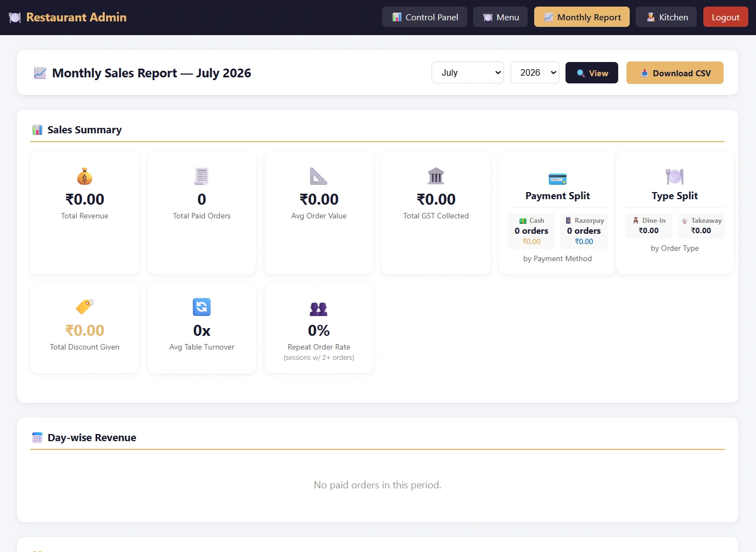
Task: Click the price tag icon above Total Discount Given
Action: click(x=85, y=307)
